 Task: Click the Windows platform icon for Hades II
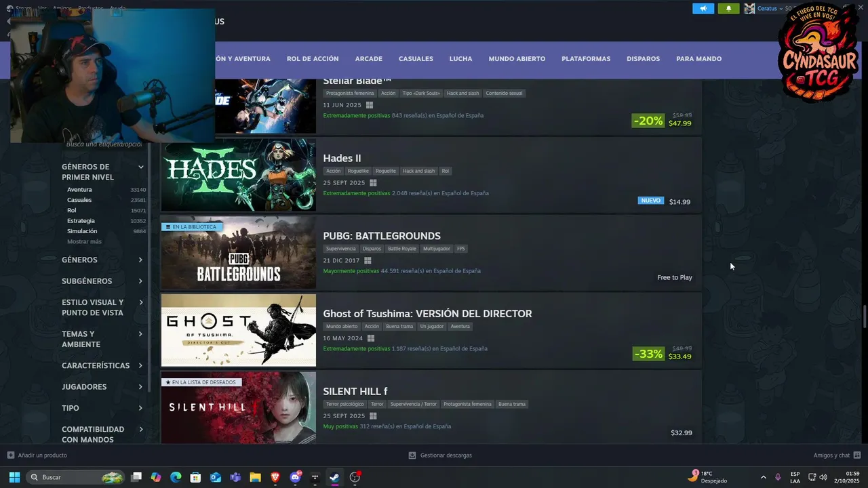373,183
